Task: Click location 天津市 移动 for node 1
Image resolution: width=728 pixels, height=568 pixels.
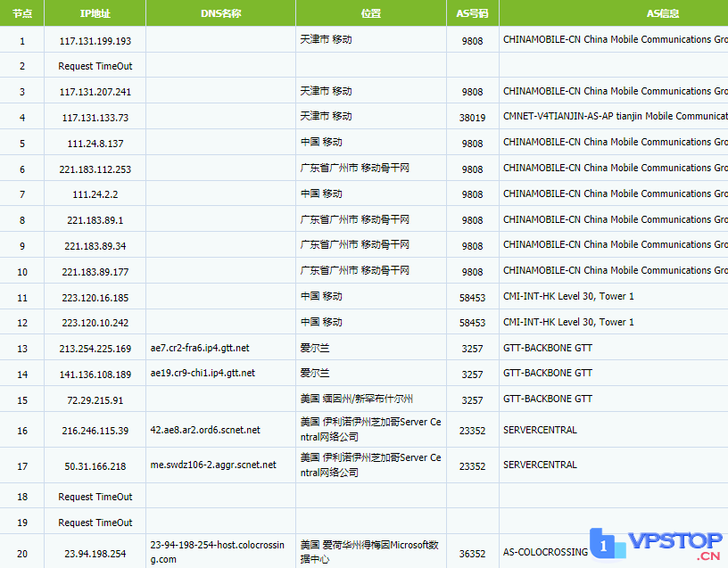Action: [x=326, y=39]
